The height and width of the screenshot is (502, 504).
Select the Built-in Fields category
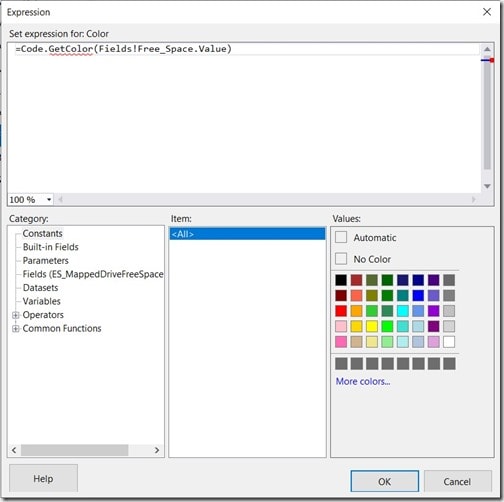(x=50, y=247)
